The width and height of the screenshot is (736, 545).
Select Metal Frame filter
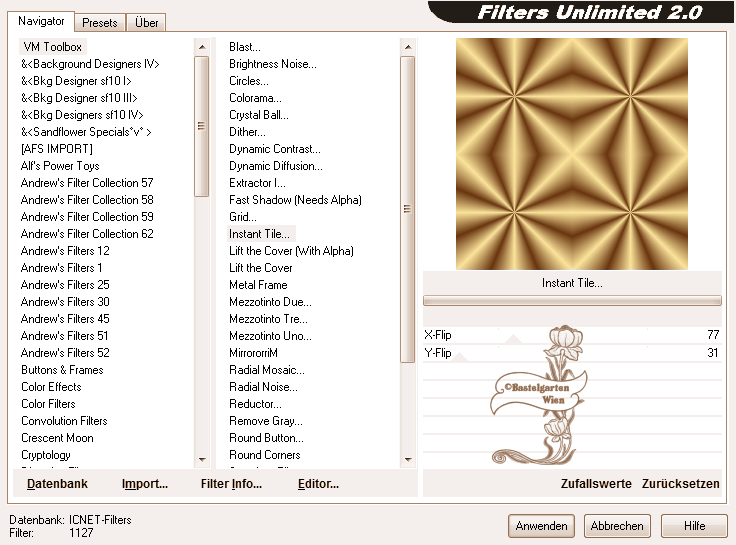click(x=258, y=285)
